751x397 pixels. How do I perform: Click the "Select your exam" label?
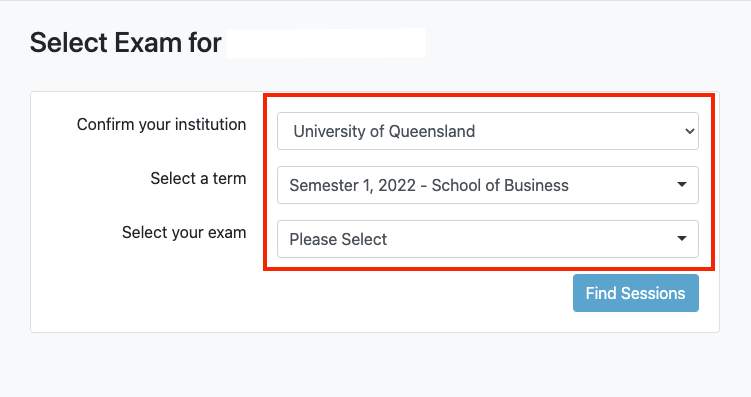184,233
